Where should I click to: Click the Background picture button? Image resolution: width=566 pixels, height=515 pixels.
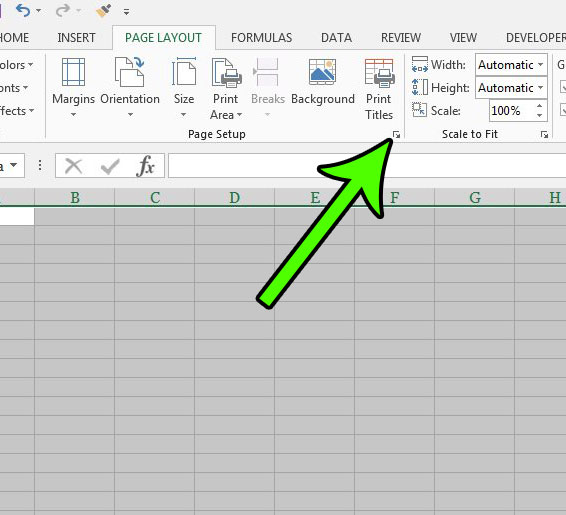click(323, 82)
